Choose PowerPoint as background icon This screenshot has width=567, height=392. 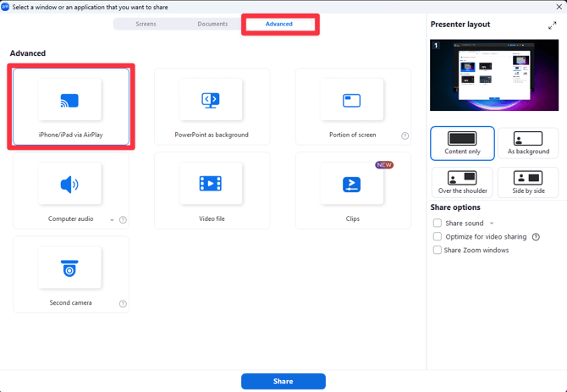211,100
